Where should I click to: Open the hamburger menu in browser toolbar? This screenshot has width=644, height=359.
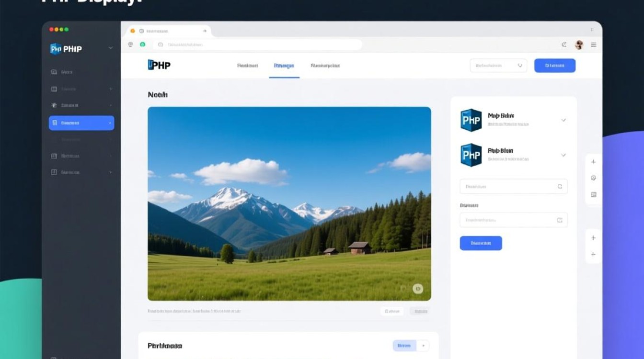tap(593, 45)
